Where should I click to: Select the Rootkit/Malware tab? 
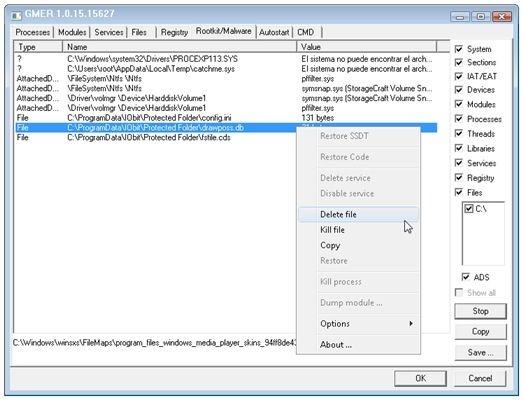pos(223,31)
